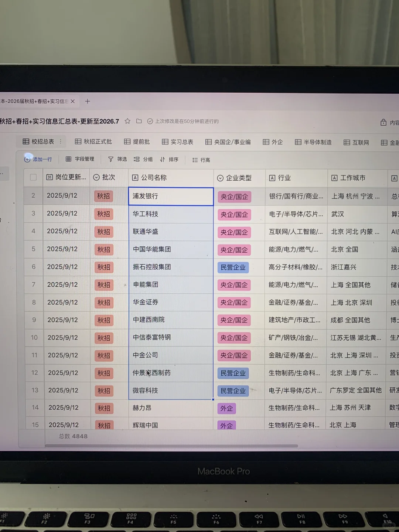This screenshot has height=532, width=399.
Task: Click the last-modified status text
Action: (187, 121)
